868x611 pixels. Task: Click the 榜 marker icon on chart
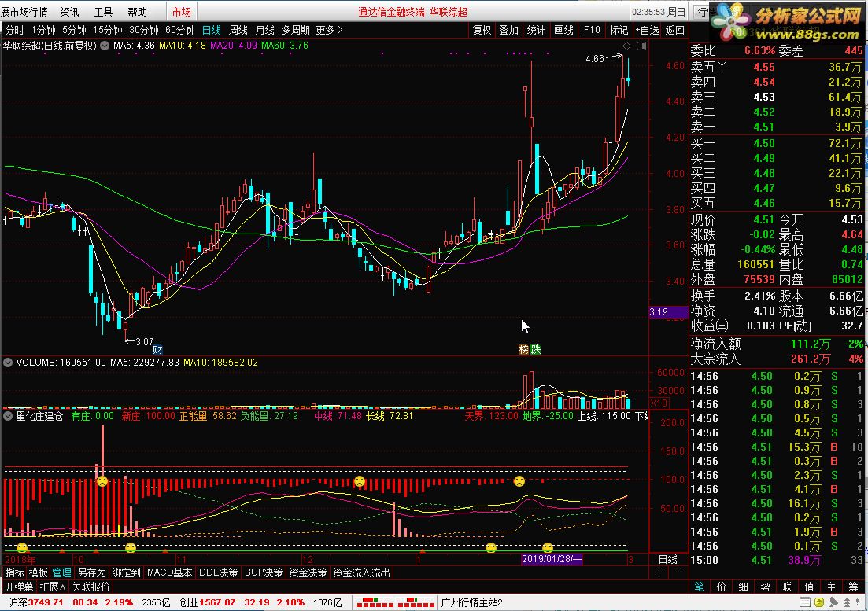523,349
